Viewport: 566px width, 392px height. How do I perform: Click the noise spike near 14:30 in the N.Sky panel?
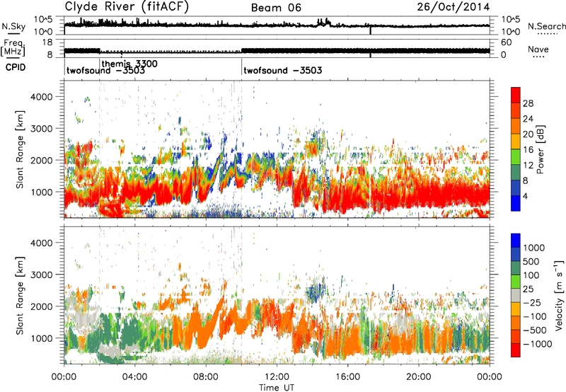coord(324,22)
